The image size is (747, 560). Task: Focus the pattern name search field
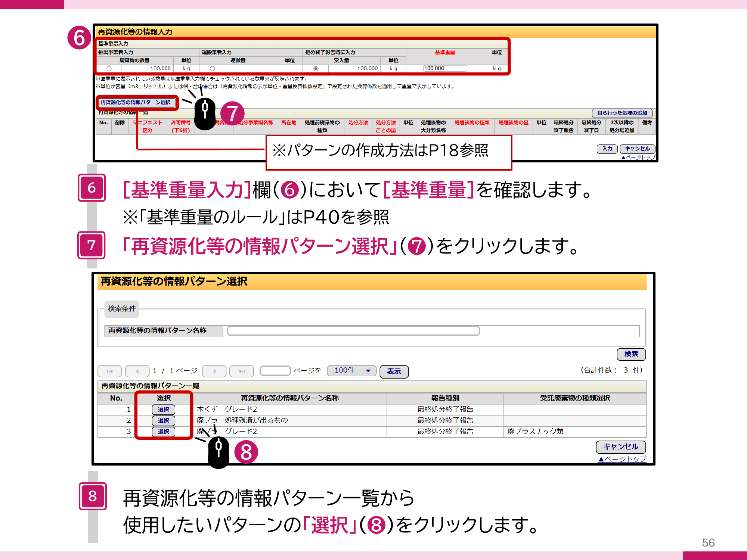point(353,331)
